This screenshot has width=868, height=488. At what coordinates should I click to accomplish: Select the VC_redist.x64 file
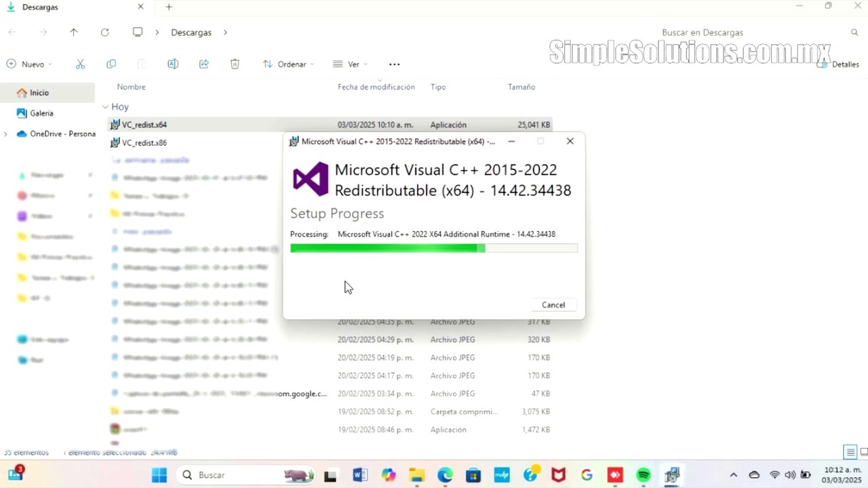click(330, 125)
